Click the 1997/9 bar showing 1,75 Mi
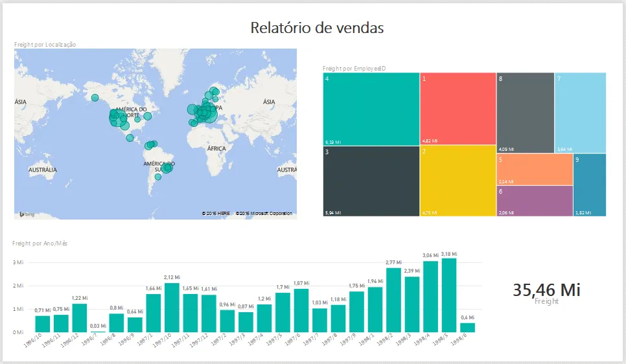 356,312
